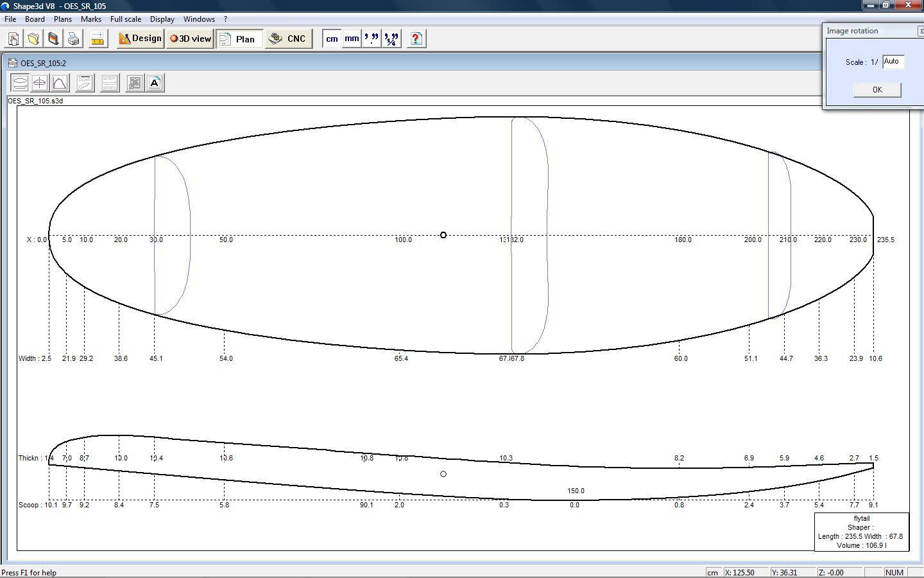This screenshot has height=578, width=924.
Task: Save the board using the disk icon
Action: (x=53, y=39)
